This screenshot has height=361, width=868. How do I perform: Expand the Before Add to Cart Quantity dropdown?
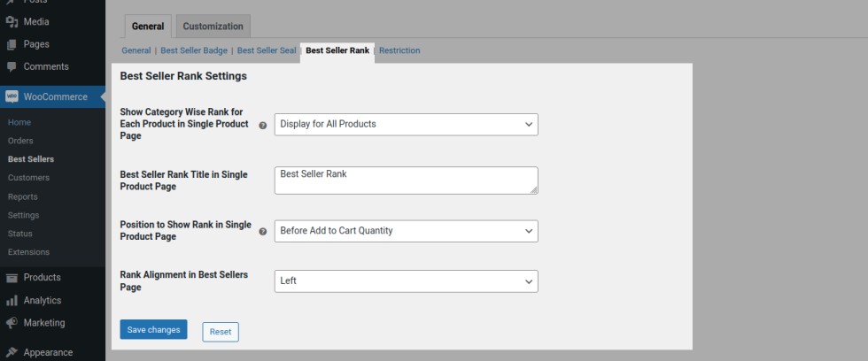coord(406,231)
